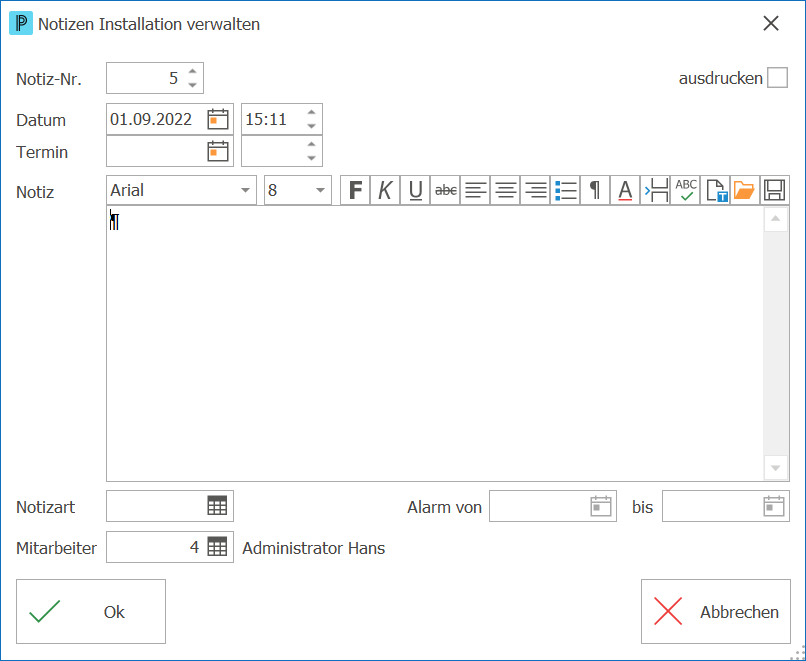806x661 pixels.
Task: Toggle underline formatting
Action: 415,190
